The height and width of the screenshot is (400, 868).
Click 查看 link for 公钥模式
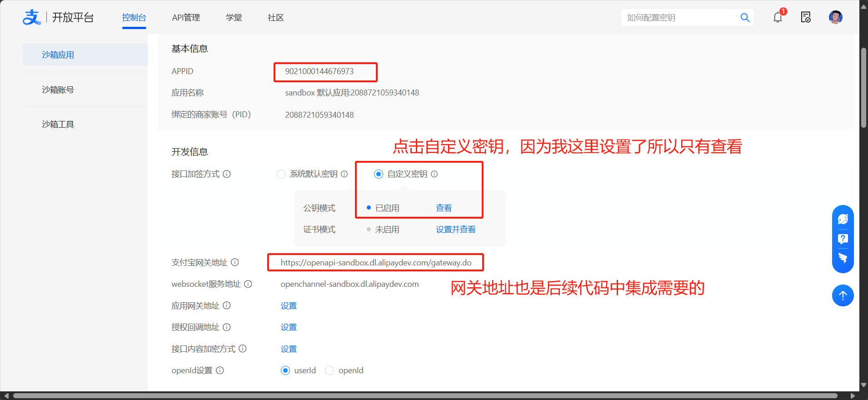tap(444, 208)
